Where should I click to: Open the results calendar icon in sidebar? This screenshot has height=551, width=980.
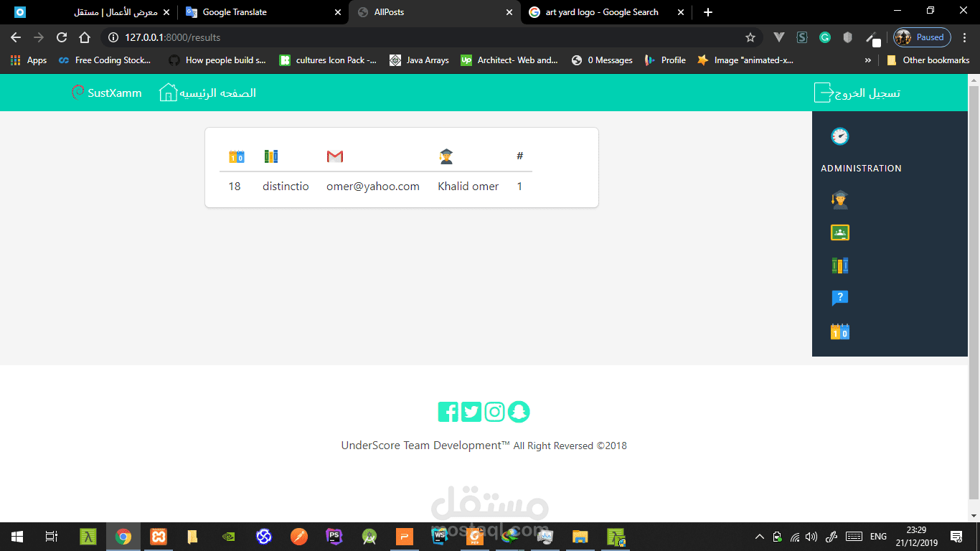pos(839,331)
